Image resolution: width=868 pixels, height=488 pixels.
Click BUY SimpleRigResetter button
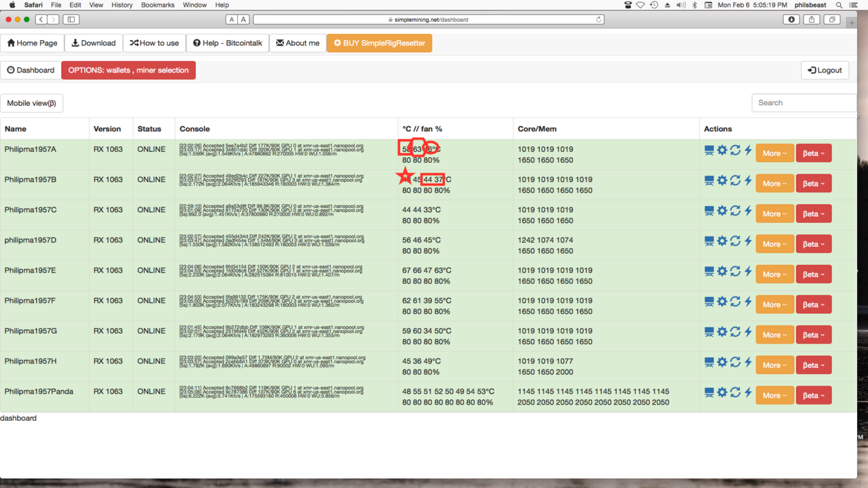pyautogui.click(x=379, y=43)
